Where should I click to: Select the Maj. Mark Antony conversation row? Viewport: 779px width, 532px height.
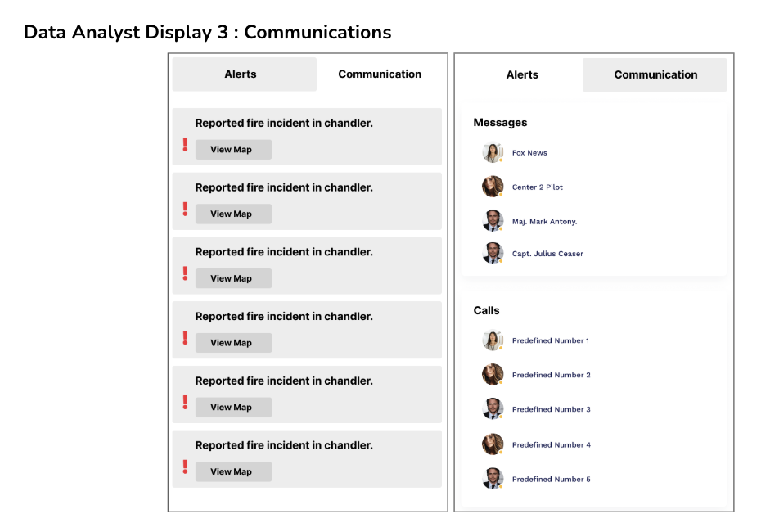tap(545, 221)
